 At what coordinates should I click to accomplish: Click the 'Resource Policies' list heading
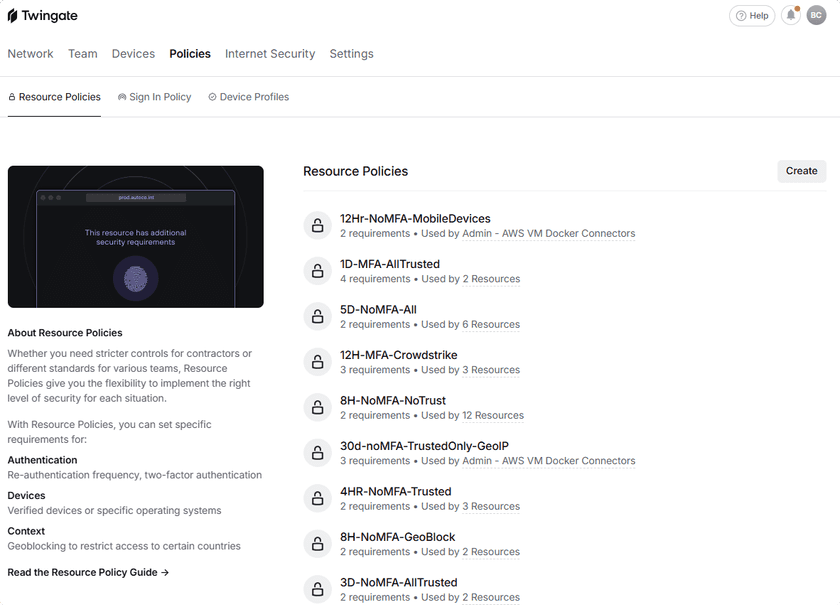click(x=356, y=171)
